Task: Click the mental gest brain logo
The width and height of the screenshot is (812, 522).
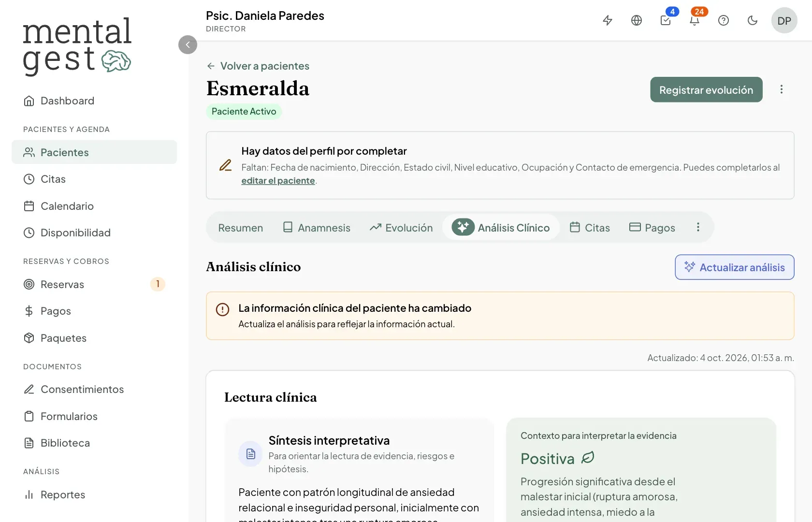Action: 77,46
